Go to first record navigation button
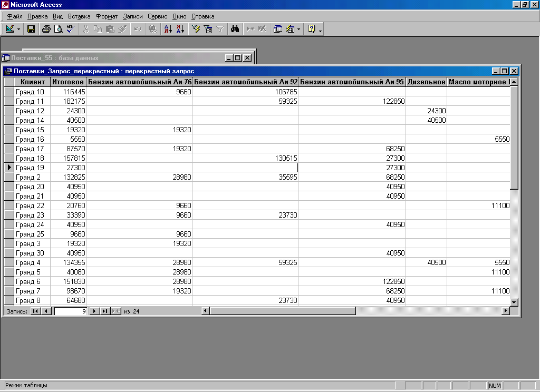Viewport: 540px width, 392px height. coord(35,311)
